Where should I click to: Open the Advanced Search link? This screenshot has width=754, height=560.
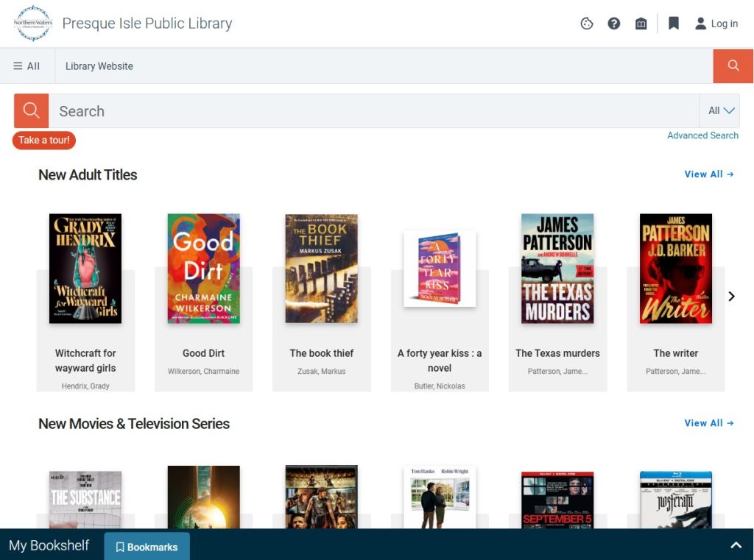tap(702, 135)
